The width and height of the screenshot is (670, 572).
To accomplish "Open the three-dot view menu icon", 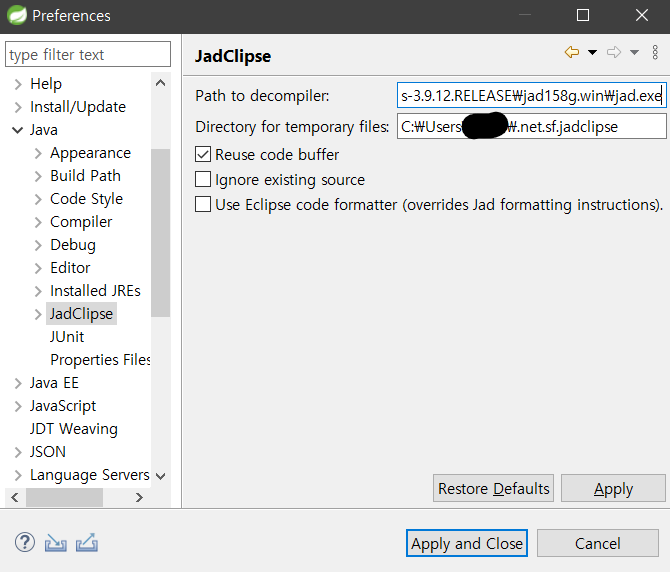I will 655,53.
